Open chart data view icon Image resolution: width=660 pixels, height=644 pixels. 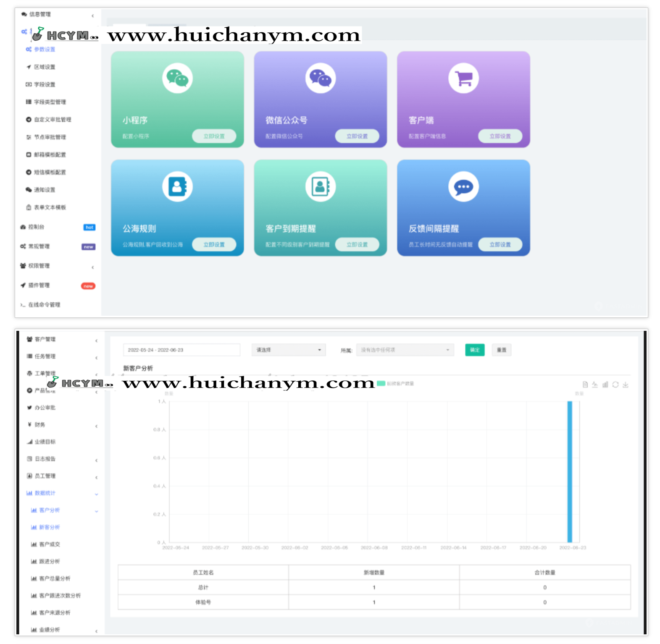585,385
